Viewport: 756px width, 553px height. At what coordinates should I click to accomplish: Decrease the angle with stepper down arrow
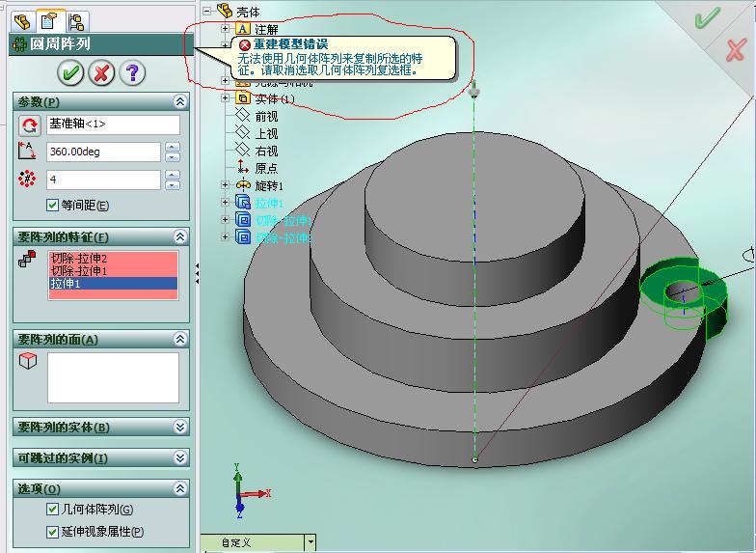(173, 157)
